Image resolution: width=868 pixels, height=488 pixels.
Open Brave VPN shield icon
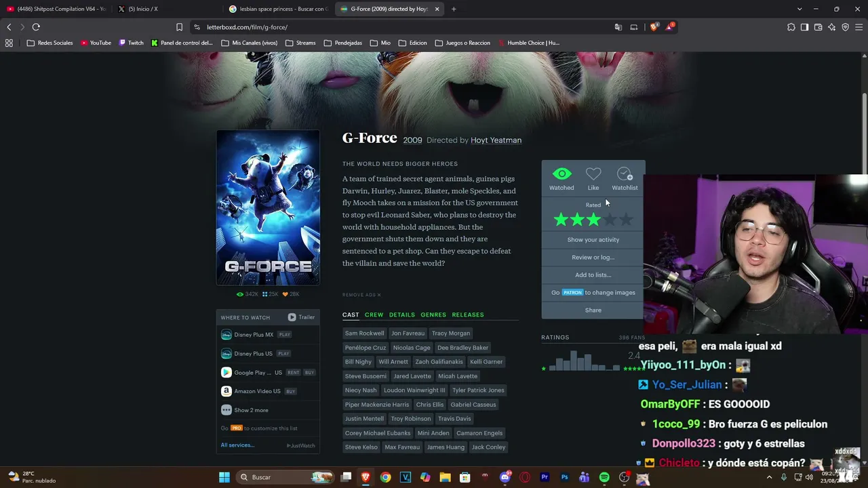click(846, 27)
